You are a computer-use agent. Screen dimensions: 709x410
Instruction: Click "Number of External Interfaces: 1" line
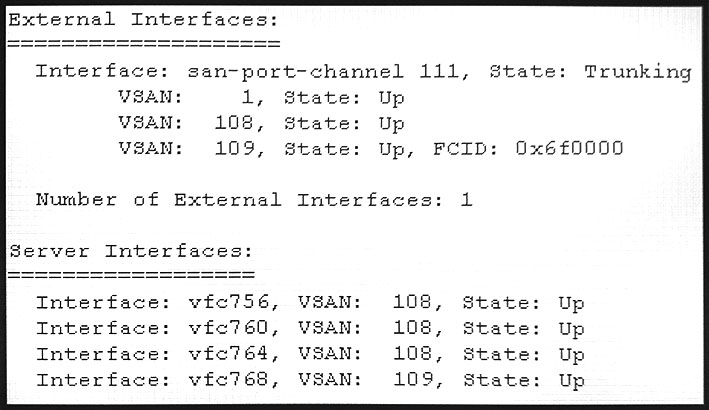pos(253,200)
